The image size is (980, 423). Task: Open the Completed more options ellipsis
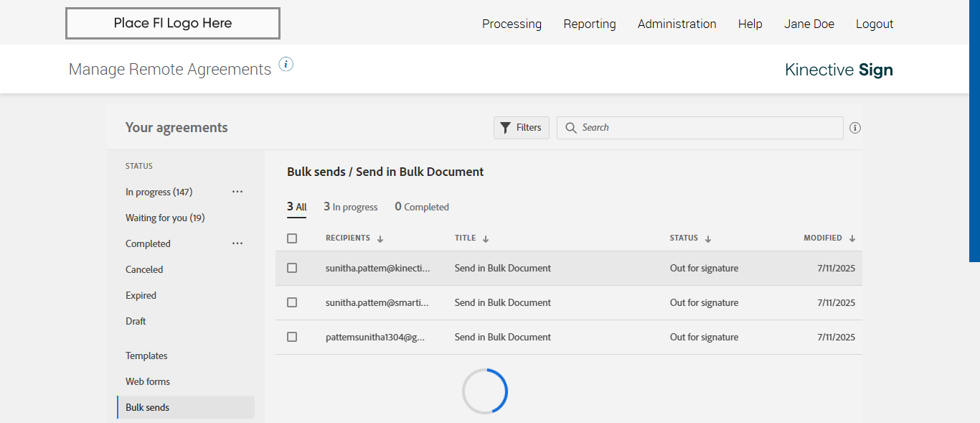point(237,243)
